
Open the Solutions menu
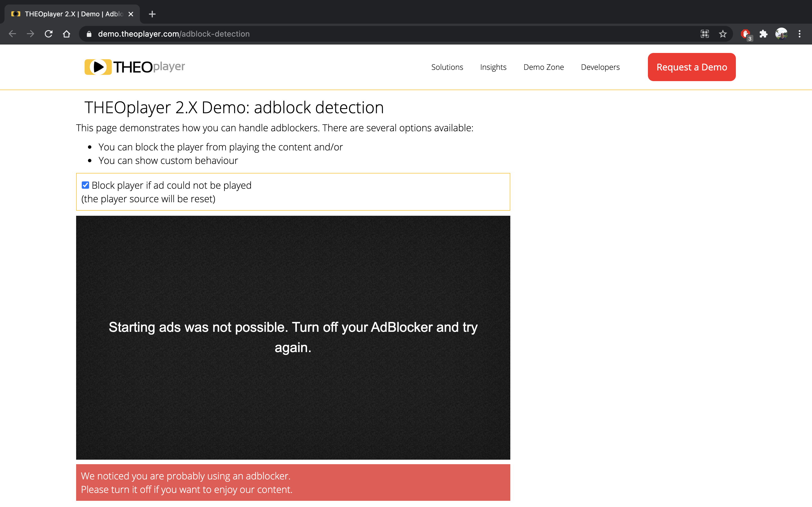pyautogui.click(x=447, y=67)
